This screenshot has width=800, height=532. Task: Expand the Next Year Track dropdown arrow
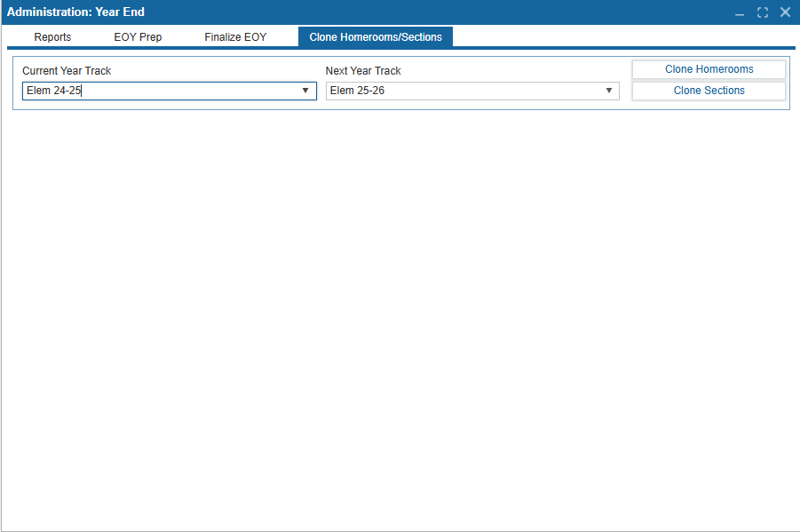[609, 91]
